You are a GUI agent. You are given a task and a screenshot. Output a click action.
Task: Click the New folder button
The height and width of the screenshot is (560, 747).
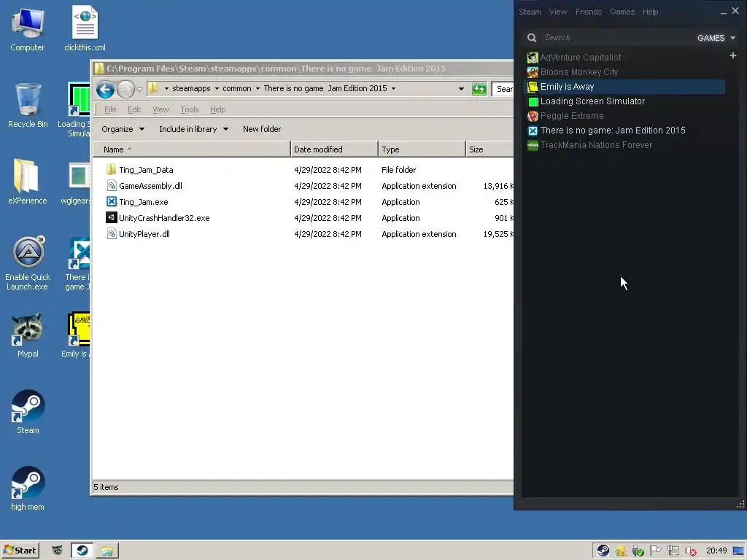click(262, 129)
